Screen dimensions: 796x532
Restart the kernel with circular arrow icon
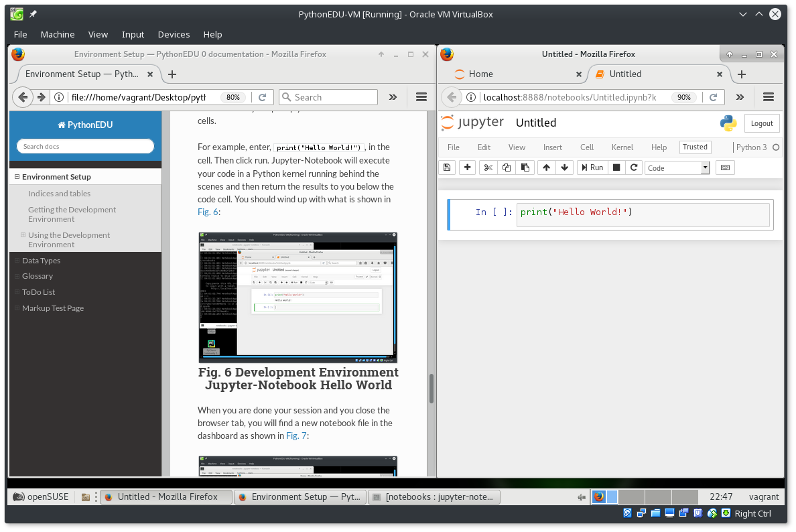[634, 168]
